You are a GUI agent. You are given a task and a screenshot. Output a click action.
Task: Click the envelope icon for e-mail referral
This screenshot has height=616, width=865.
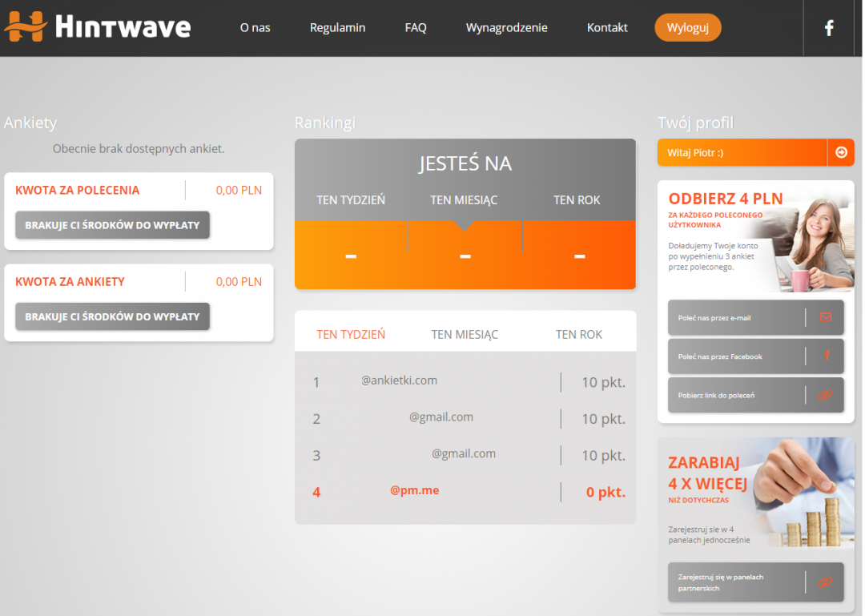click(x=825, y=318)
